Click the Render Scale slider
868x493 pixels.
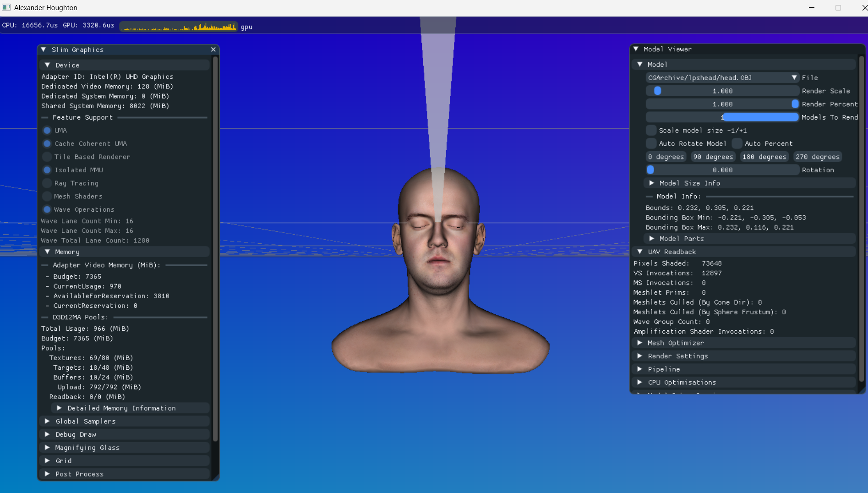[722, 91]
